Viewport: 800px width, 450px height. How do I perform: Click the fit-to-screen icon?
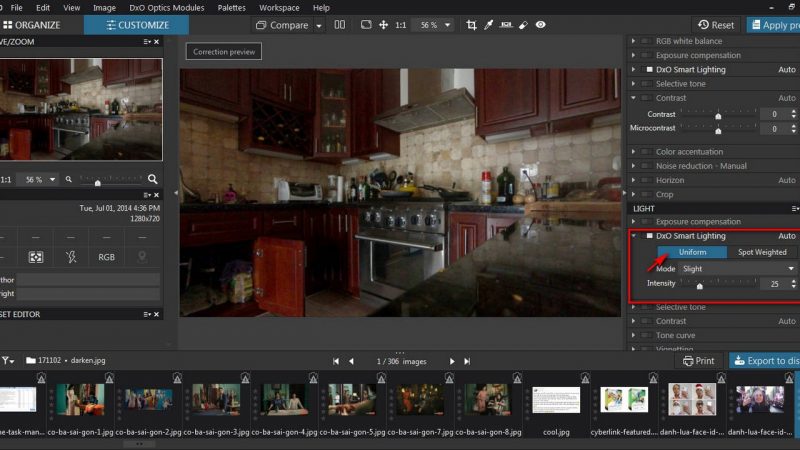coord(366,25)
